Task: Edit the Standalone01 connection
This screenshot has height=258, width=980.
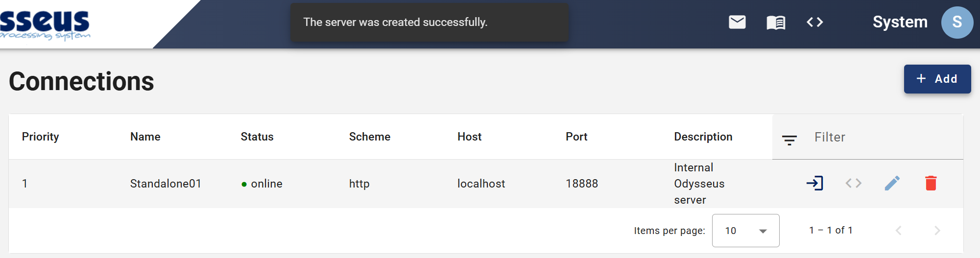Action: tap(892, 183)
